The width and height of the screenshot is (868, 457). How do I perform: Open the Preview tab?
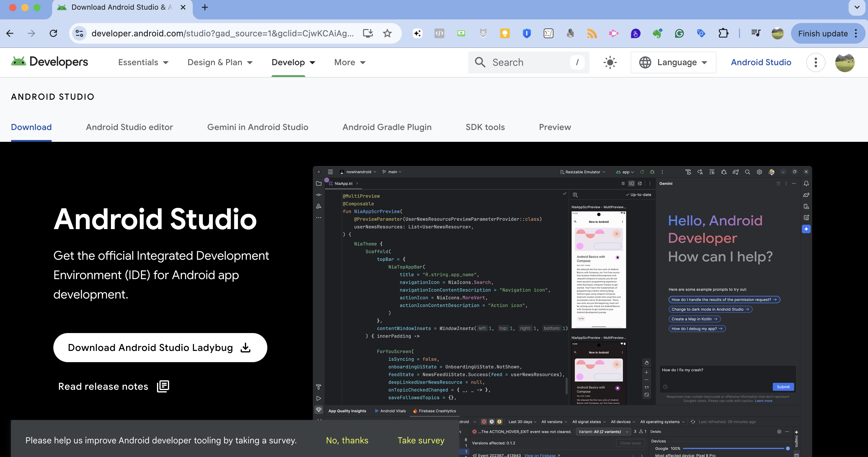tap(555, 127)
